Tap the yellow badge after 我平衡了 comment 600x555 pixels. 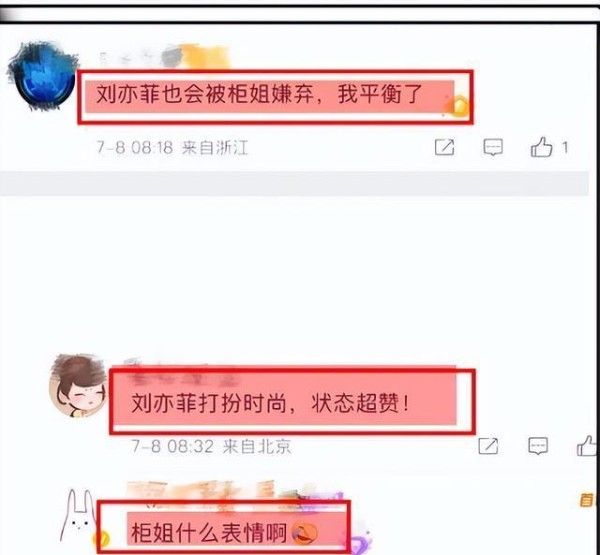coord(458,106)
